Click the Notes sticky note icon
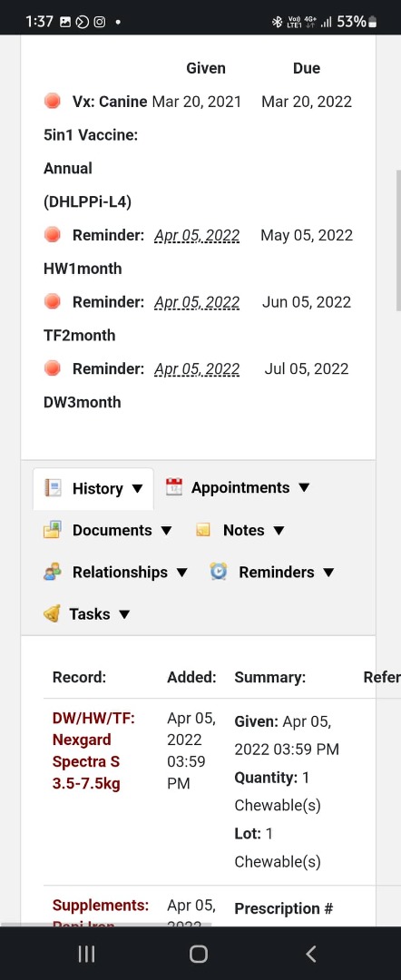The height and width of the screenshot is (980, 401). point(203,530)
